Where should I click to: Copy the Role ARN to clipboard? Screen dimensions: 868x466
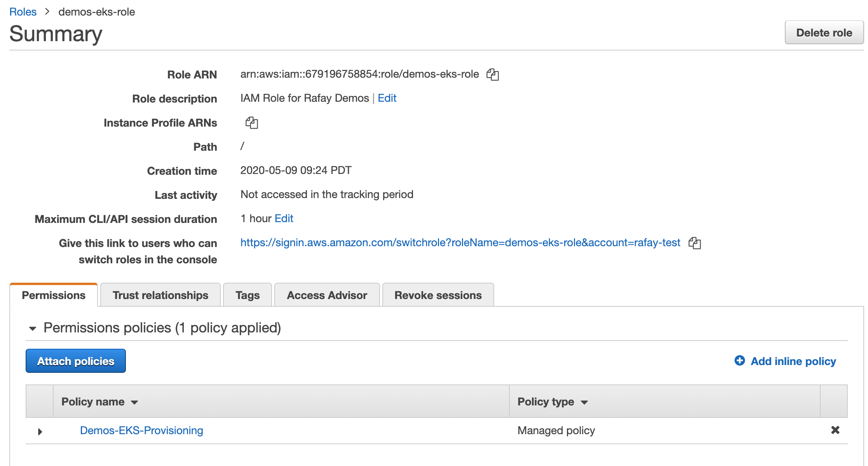(493, 74)
